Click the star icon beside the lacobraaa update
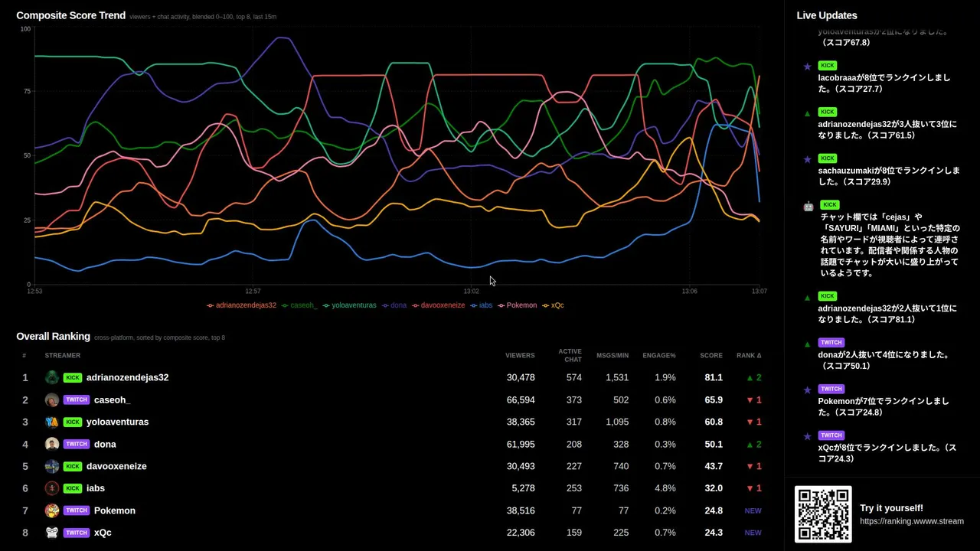Viewport: 980px width, 551px height. pos(807,67)
